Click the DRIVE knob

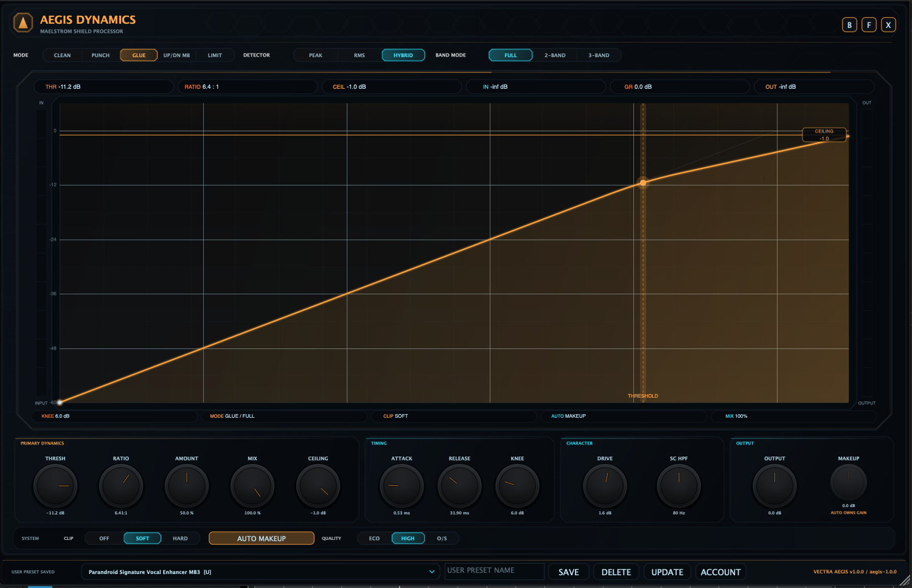605,486
